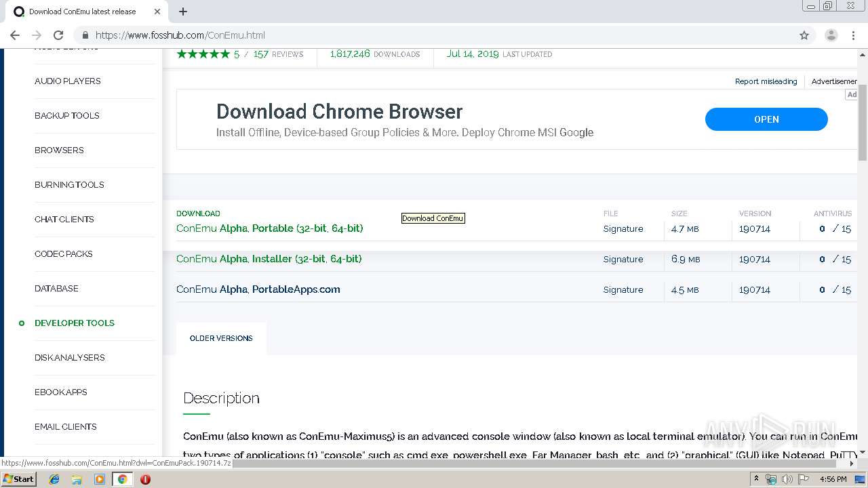Image resolution: width=868 pixels, height=488 pixels.
Task: Click the five-star rating
Action: coord(203,54)
